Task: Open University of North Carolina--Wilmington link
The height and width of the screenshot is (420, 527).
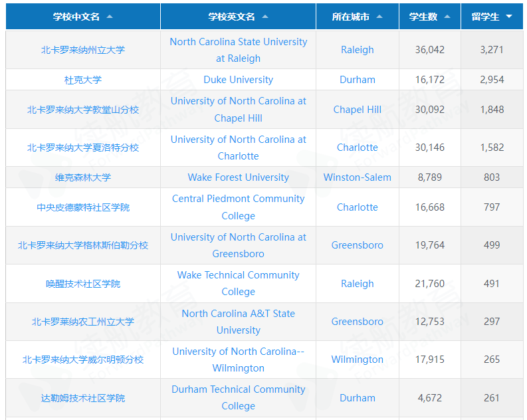Action: tap(239, 360)
